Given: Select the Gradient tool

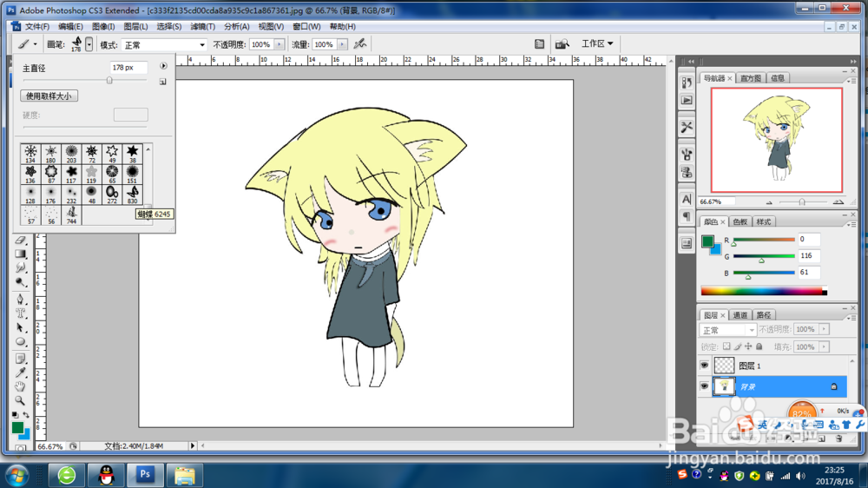Looking at the screenshot, I should pyautogui.click(x=21, y=254).
